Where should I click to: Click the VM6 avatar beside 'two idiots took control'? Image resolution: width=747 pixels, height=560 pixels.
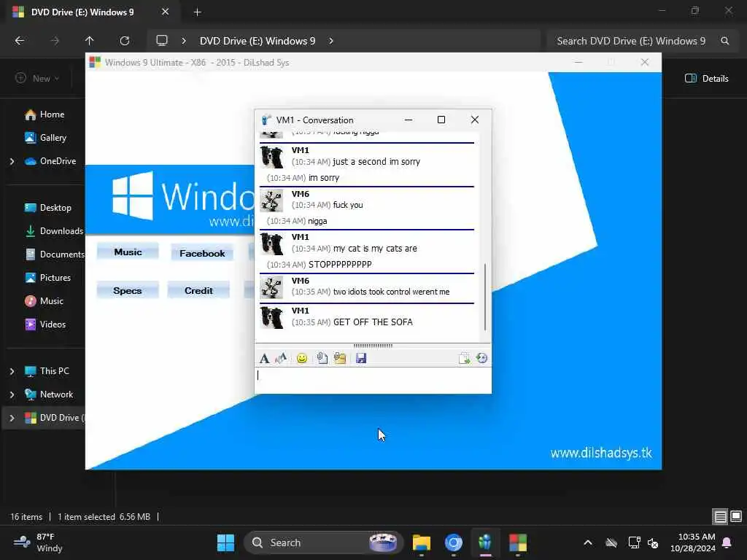(271, 287)
